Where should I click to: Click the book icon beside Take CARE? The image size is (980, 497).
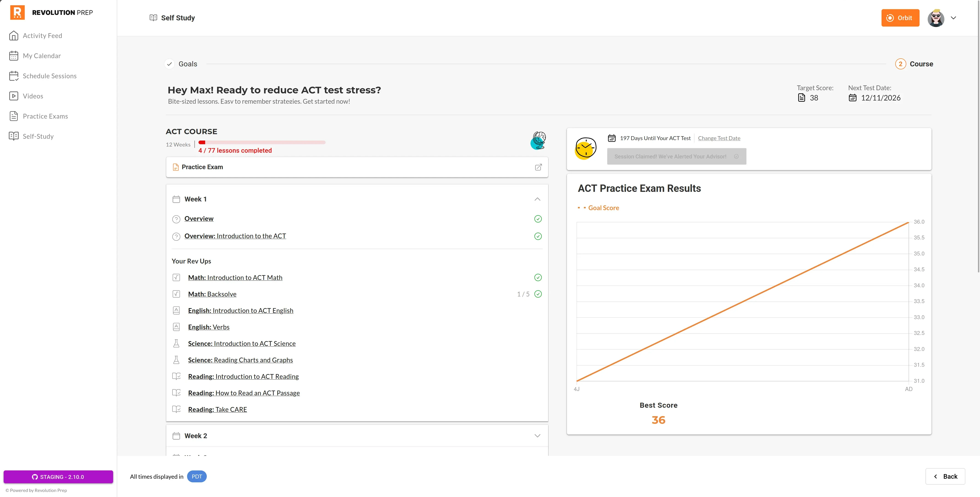(x=176, y=409)
